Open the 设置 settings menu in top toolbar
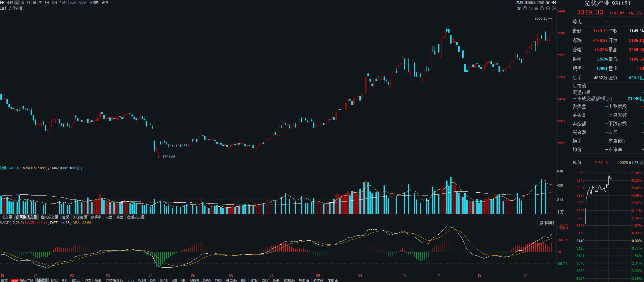 [105, 2]
